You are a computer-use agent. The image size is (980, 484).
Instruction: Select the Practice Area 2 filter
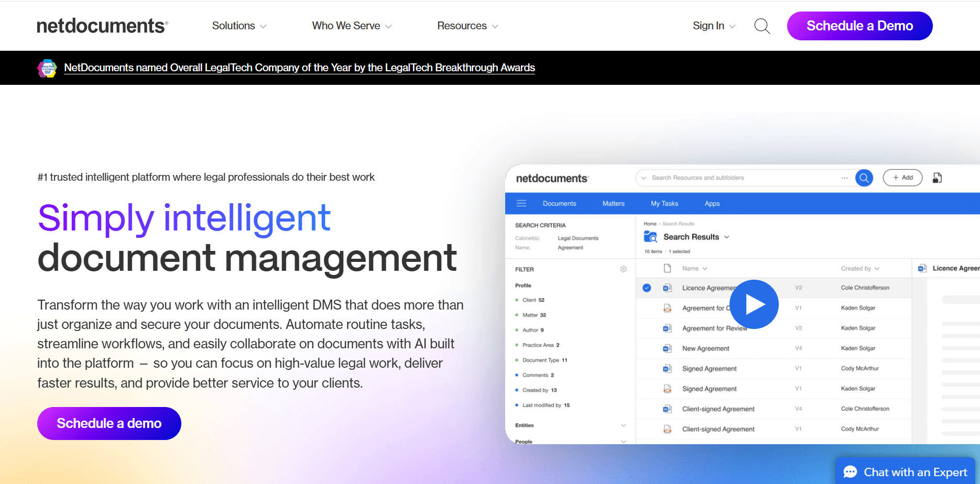(541, 345)
